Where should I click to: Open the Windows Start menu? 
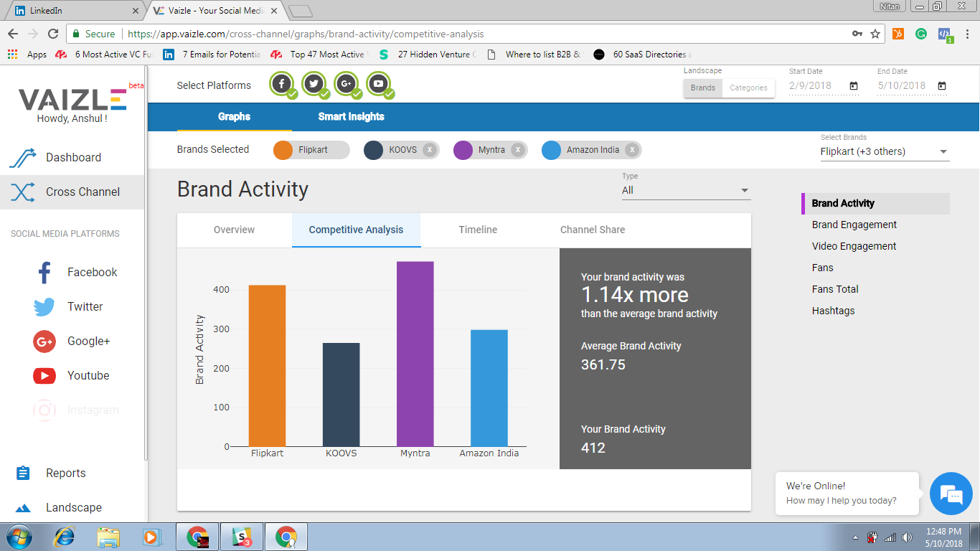tap(18, 537)
